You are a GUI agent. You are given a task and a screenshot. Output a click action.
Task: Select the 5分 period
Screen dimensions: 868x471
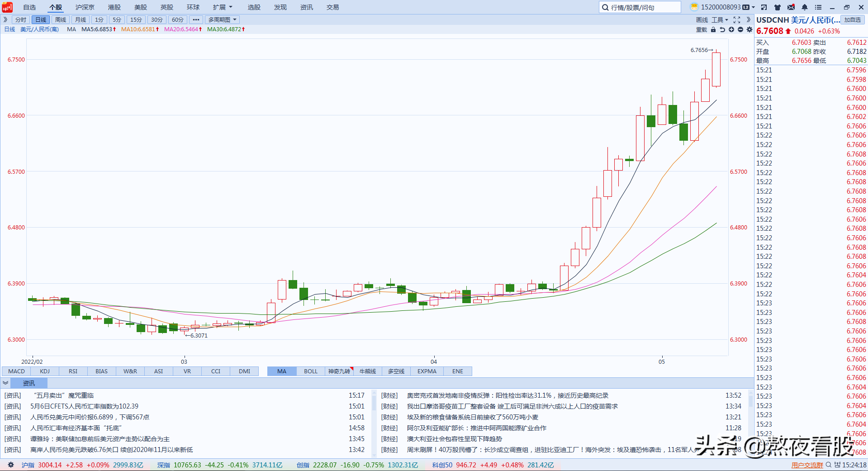pyautogui.click(x=117, y=20)
